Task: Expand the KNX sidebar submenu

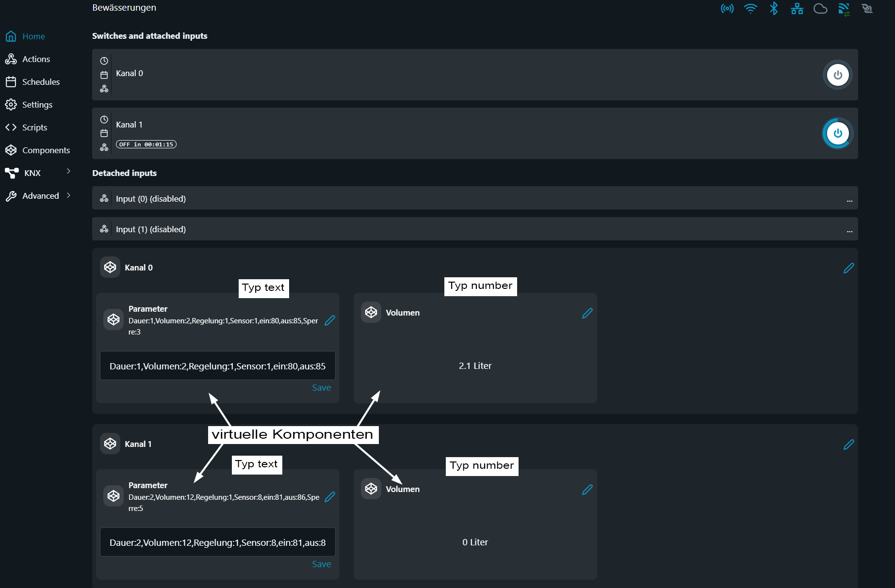Action: pos(68,171)
